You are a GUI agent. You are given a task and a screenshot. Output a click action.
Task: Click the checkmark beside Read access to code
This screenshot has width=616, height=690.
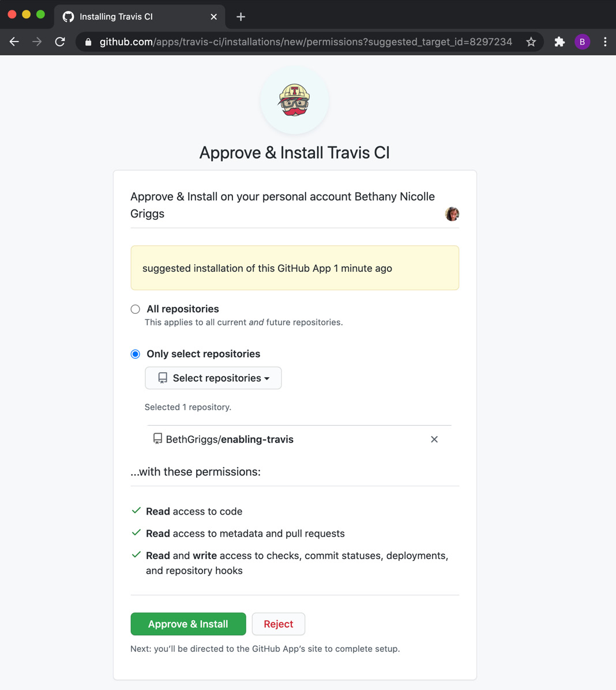[136, 510]
